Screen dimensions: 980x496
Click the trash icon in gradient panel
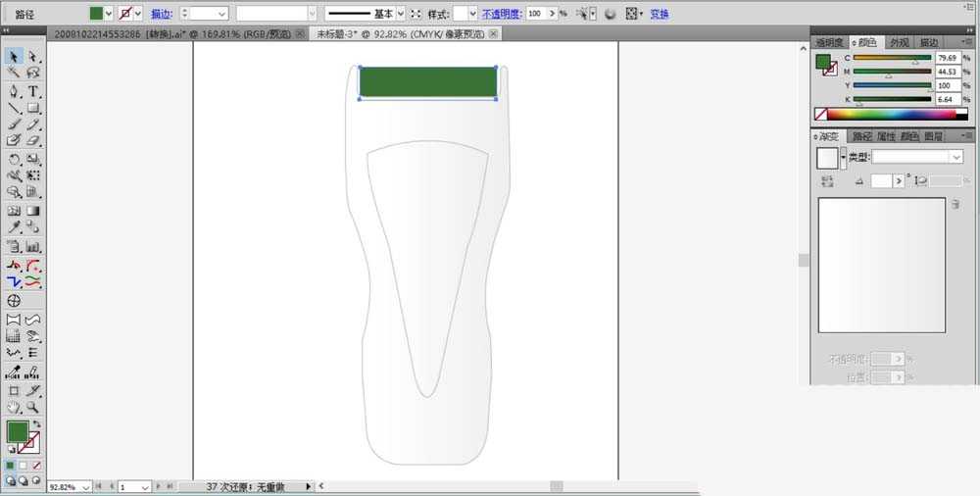(x=955, y=204)
